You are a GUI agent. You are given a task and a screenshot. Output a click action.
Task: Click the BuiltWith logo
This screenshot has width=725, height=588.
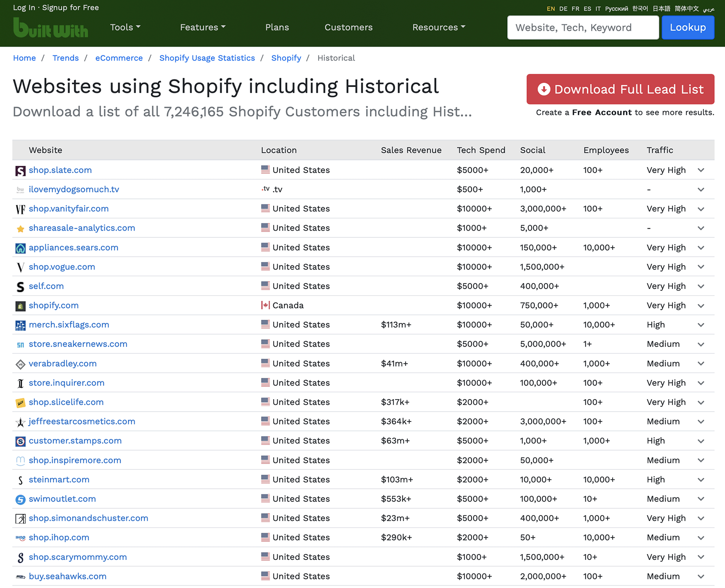coord(51,28)
